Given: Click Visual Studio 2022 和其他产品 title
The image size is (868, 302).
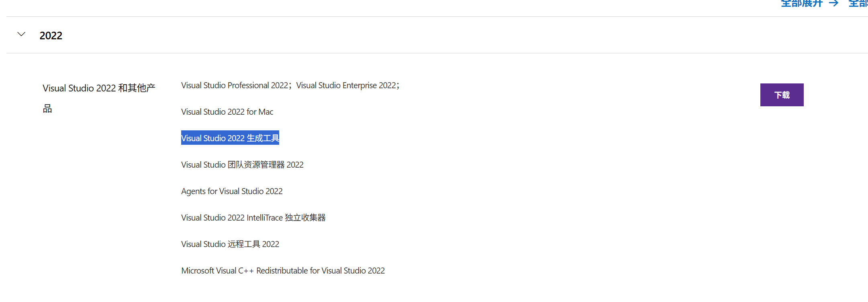Looking at the screenshot, I should pyautogui.click(x=99, y=98).
